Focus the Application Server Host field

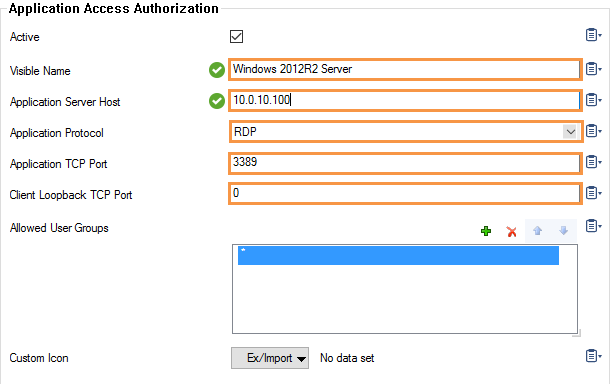pyautogui.click(x=405, y=100)
